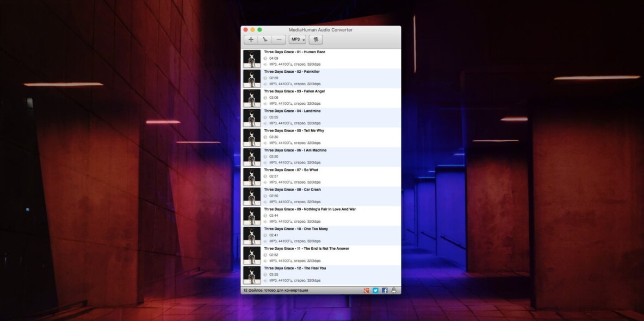Image resolution: width=644 pixels, height=321 pixels.
Task: Click the speaker icon in Human Race row
Action: (265, 65)
